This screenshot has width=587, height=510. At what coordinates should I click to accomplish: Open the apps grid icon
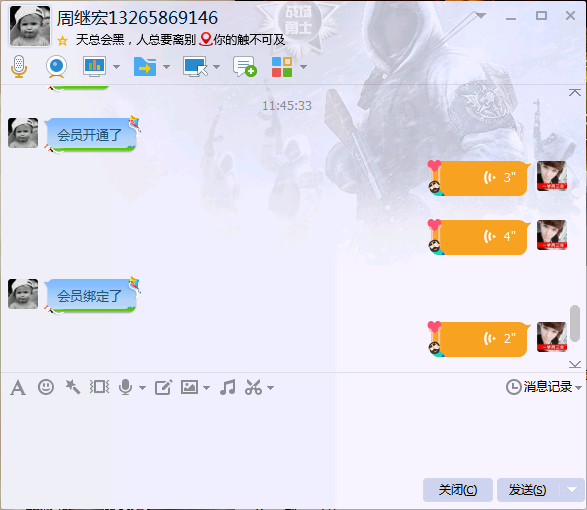tap(282, 67)
